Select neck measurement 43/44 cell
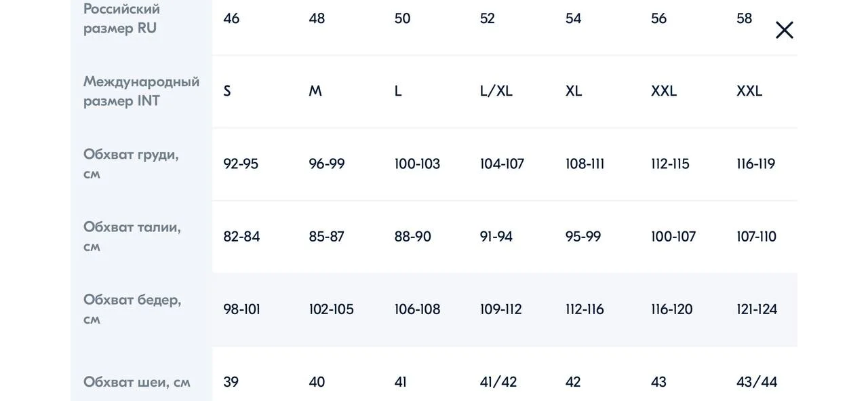Screen dimensions: 868x401 tap(757, 382)
